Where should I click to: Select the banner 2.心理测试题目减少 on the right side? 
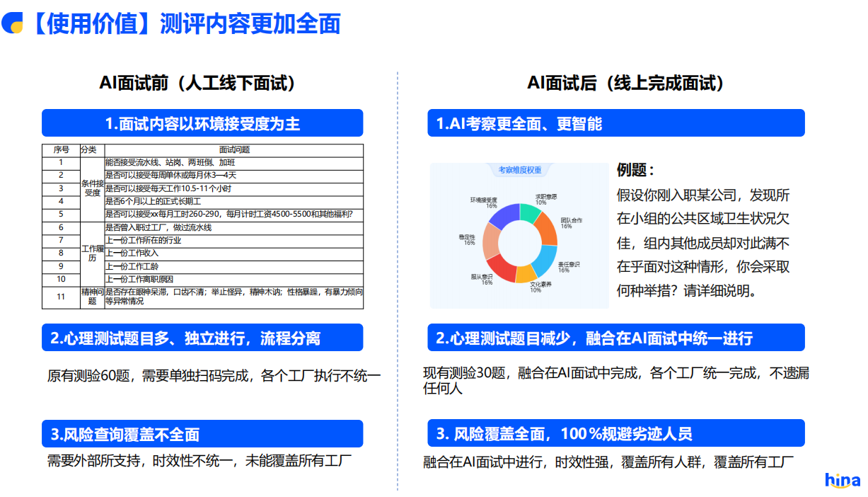point(615,338)
